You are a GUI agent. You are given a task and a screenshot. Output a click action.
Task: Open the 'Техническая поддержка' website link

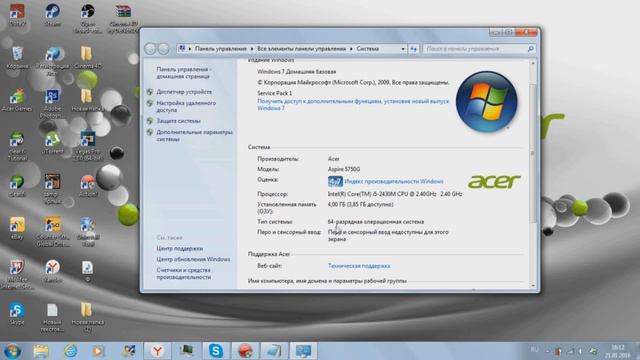359,266
